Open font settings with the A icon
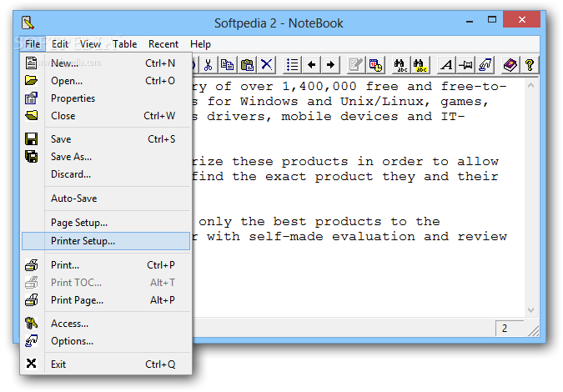 coord(446,65)
